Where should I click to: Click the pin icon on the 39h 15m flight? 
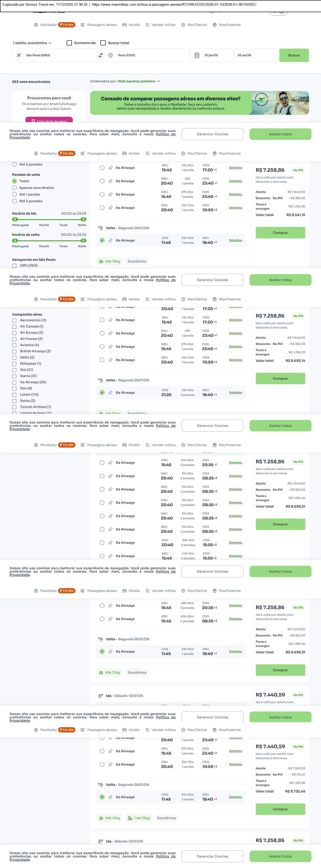pos(110,543)
